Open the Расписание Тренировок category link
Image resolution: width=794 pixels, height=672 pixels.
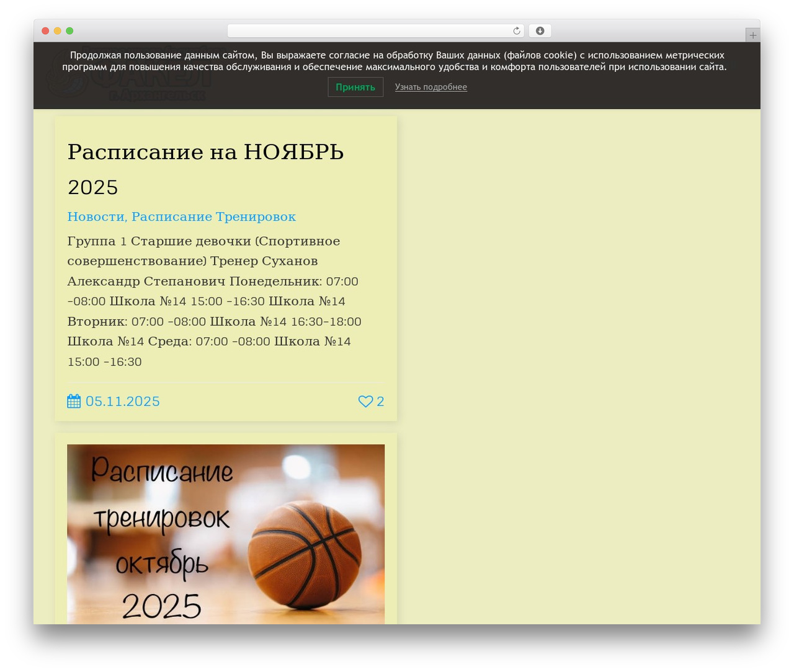(213, 216)
